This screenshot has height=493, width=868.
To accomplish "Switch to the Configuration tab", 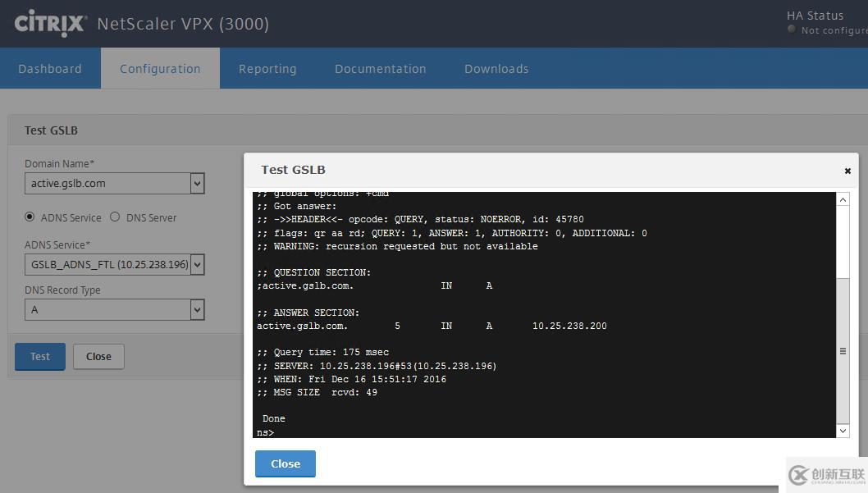I will click(160, 69).
